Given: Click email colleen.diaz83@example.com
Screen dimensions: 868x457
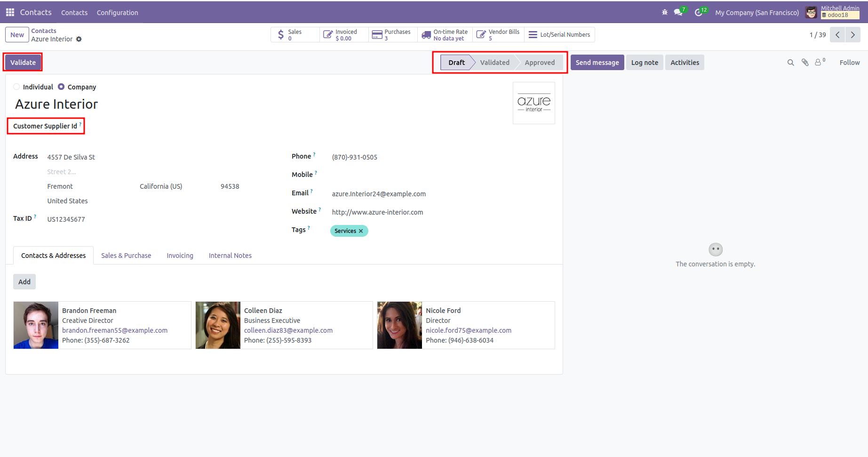Looking at the screenshot, I should coord(288,330).
